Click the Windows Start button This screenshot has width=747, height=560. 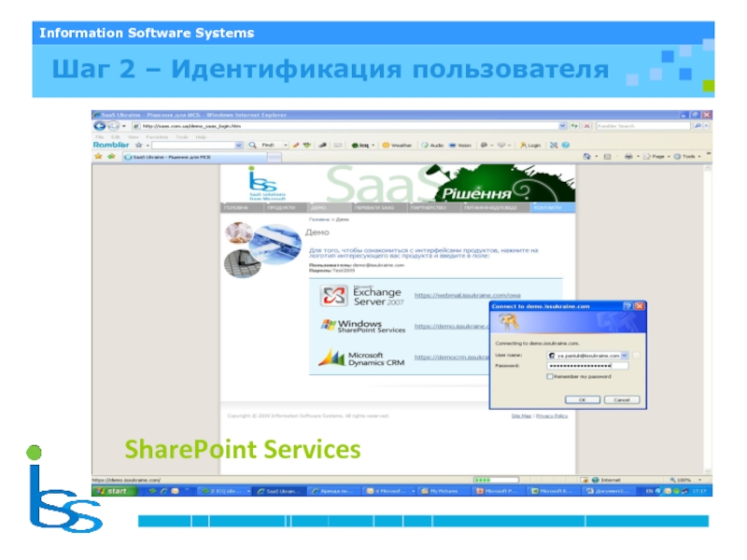coord(113,491)
